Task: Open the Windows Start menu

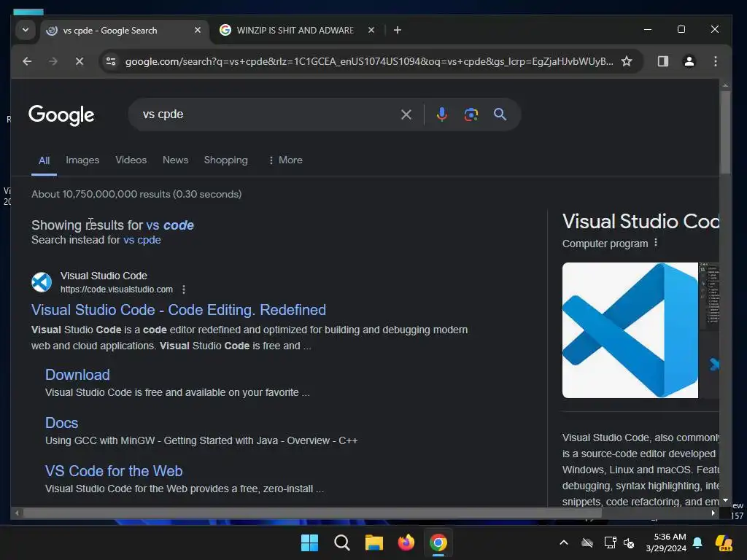Action: click(309, 542)
